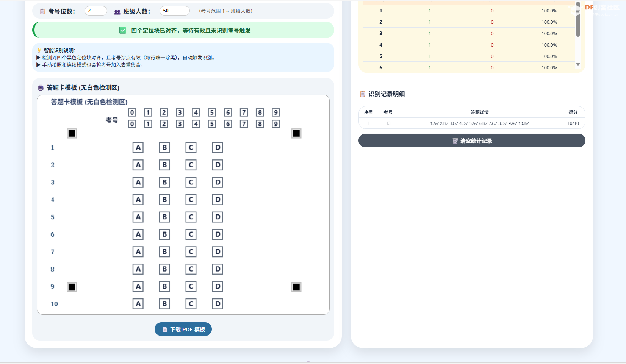Image resolution: width=626 pixels, height=364 pixels.
Task: Select option D for question 4
Action: tap(218, 200)
